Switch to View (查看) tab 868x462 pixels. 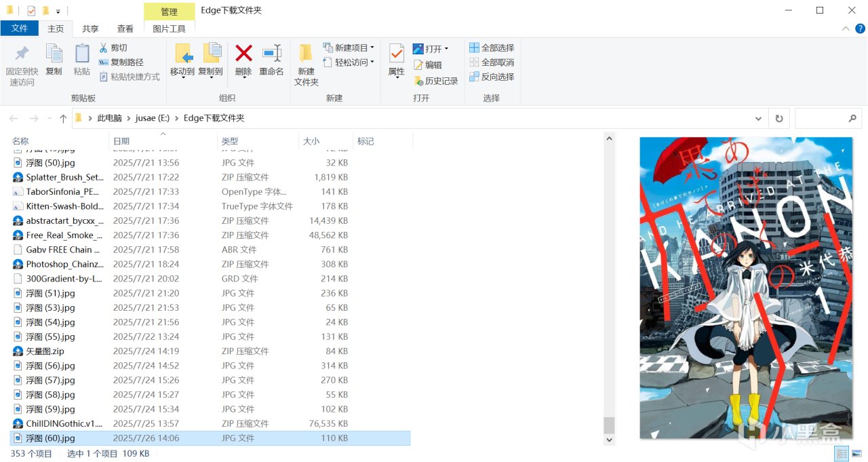(125, 28)
